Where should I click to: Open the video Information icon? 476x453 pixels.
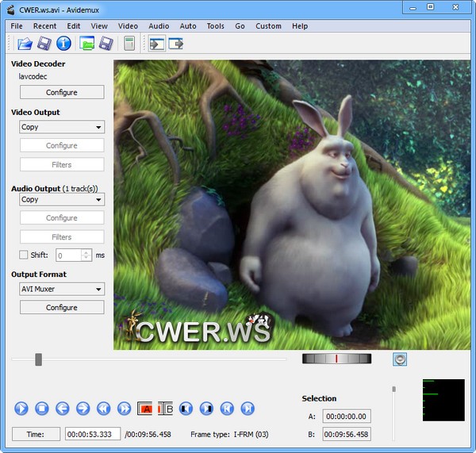[64, 44]
